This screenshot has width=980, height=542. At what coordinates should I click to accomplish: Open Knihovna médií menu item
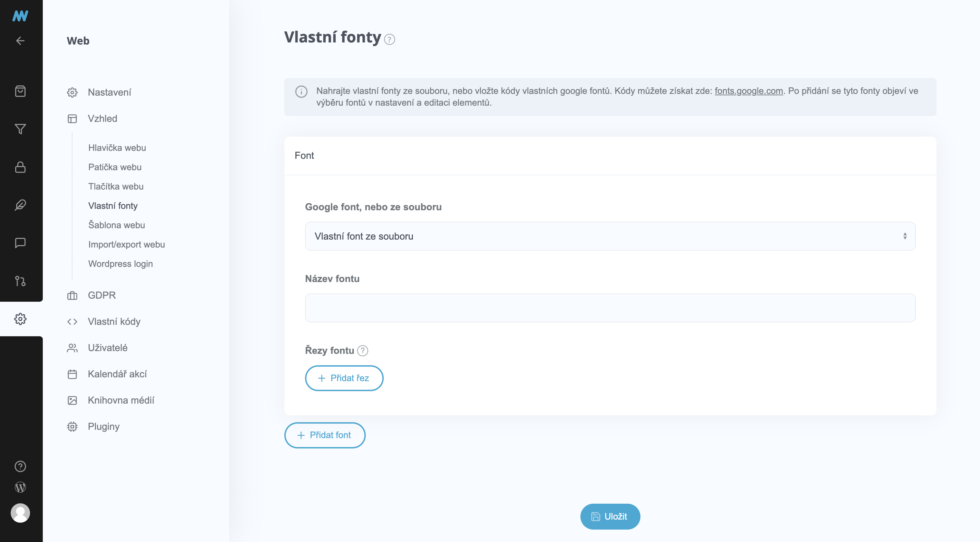(x=121, y=400)
